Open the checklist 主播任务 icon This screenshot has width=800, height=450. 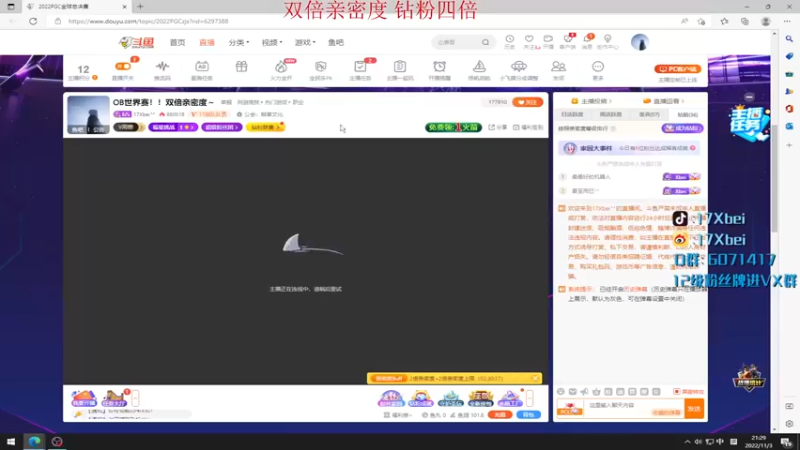click(x=360, y=66)
